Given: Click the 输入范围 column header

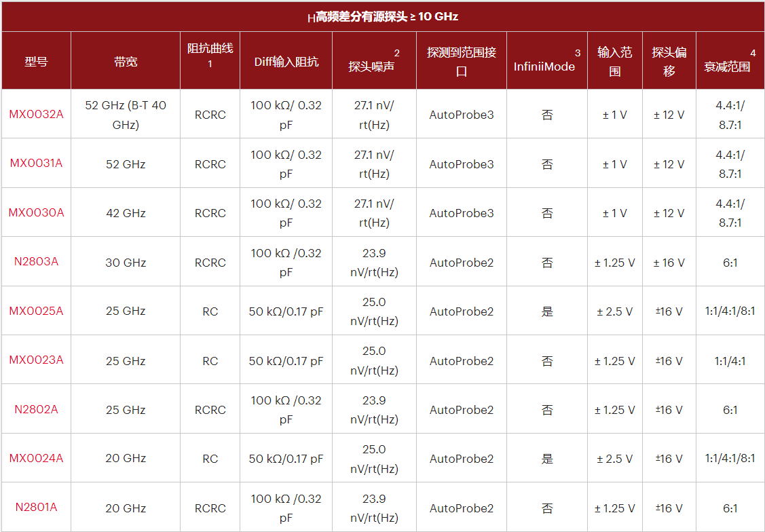Looking at the screenshot, I should point(615,62).
